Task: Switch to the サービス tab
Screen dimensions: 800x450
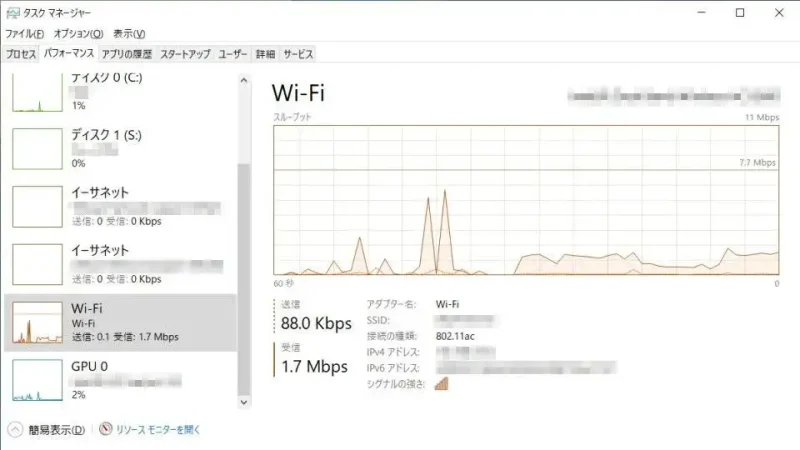Action: [298, 54]
